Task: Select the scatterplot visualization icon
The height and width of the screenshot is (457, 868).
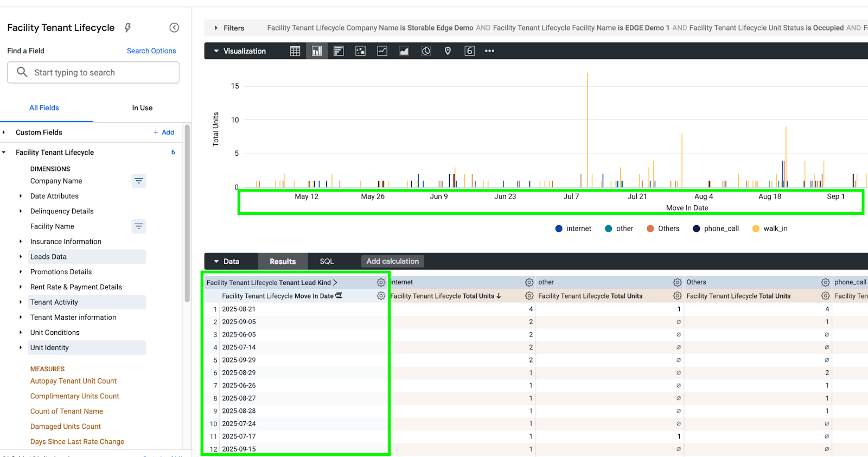Action: click(360, 51)
